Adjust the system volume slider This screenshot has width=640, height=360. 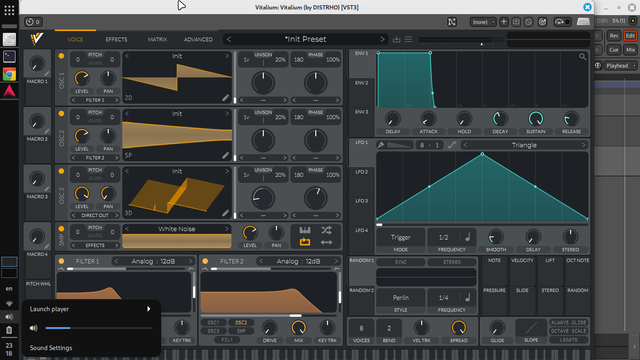click(98, 328)
